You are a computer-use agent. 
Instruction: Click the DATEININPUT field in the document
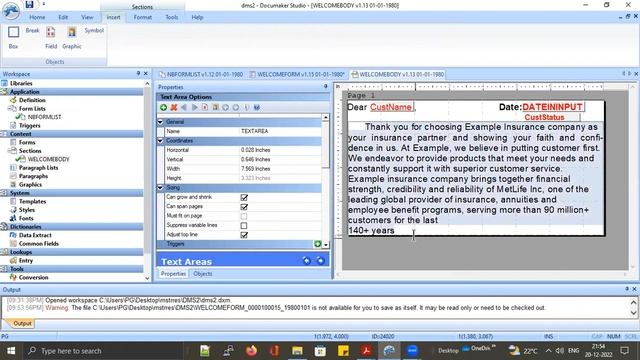click(553, 107)
